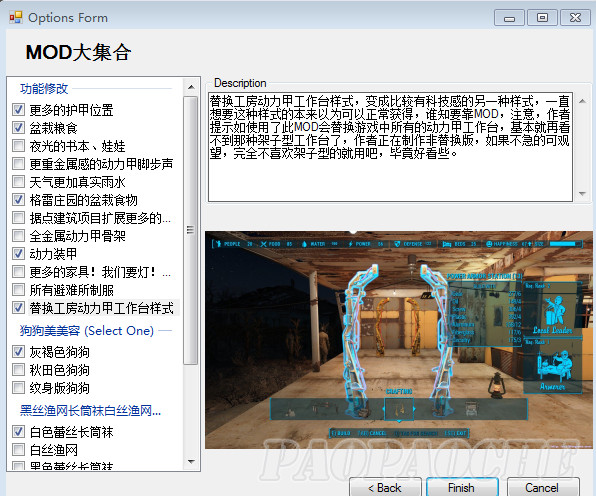Uncheck 更多的护甲位置 checkbox
The width and height of the screenshot is (596, 496).
pyautogui.click(x=18, y=110)
